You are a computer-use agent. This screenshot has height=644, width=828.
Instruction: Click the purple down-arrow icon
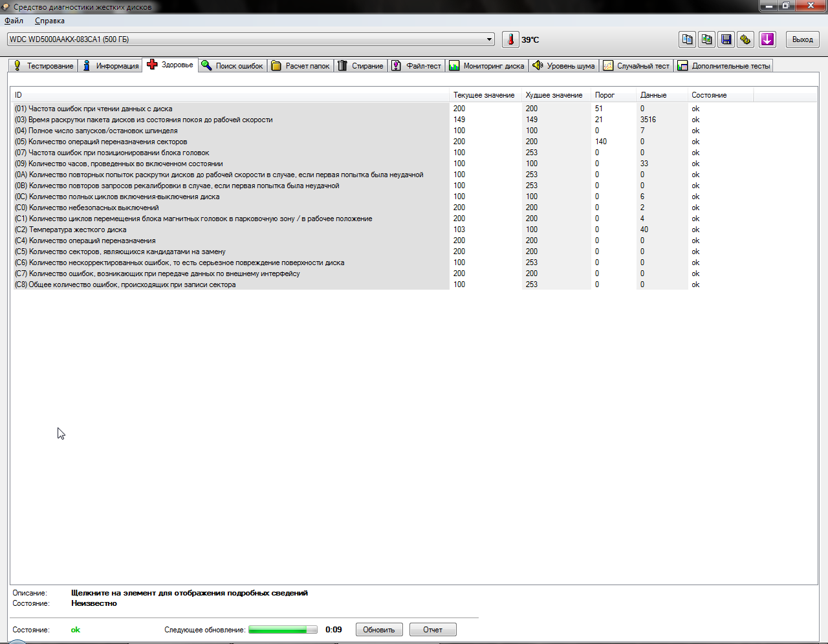pos(767,39)
